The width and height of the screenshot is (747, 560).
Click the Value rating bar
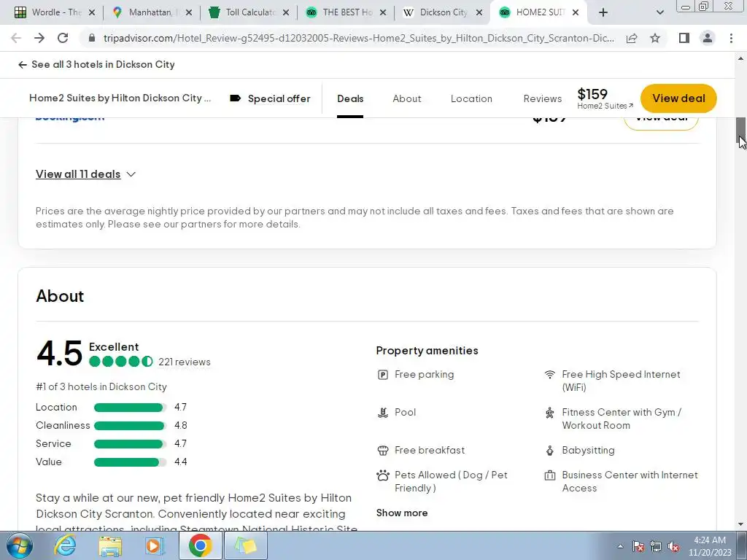pos(130,462)
